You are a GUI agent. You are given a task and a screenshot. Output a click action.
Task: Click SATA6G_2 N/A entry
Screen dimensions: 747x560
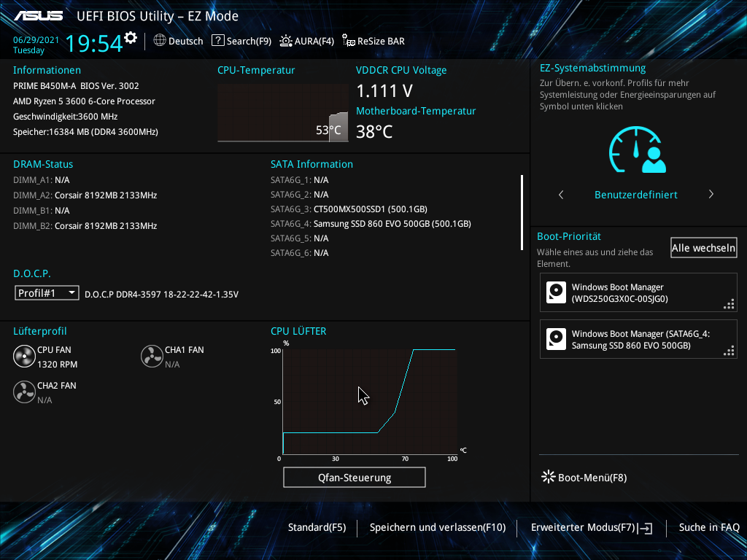click(300, 194)
